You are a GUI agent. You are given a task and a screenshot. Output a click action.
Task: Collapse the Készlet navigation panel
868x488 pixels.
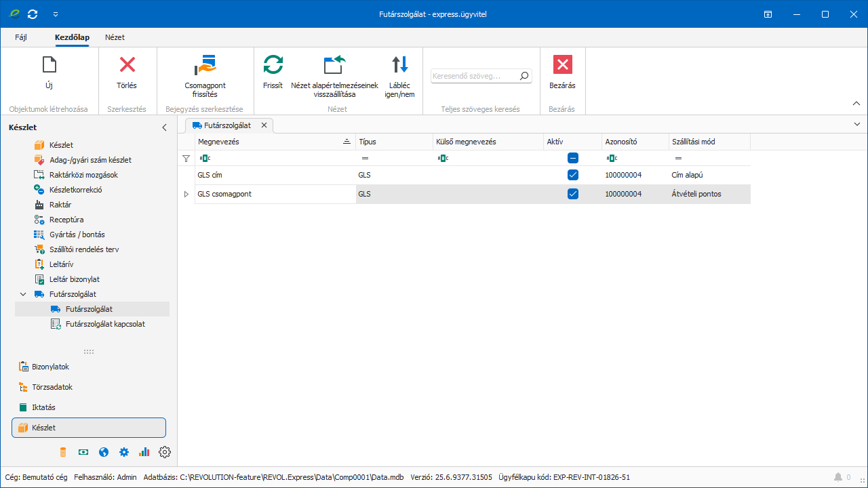click(163, 127)
